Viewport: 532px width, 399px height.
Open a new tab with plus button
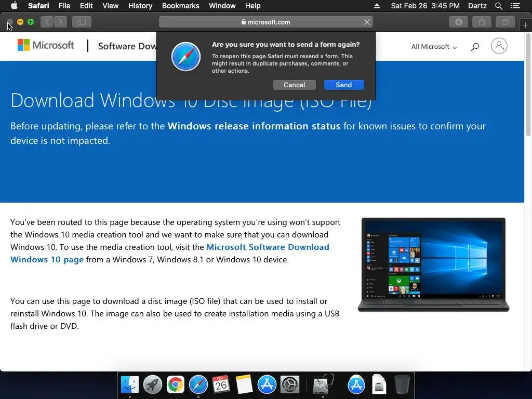[525, 25]
